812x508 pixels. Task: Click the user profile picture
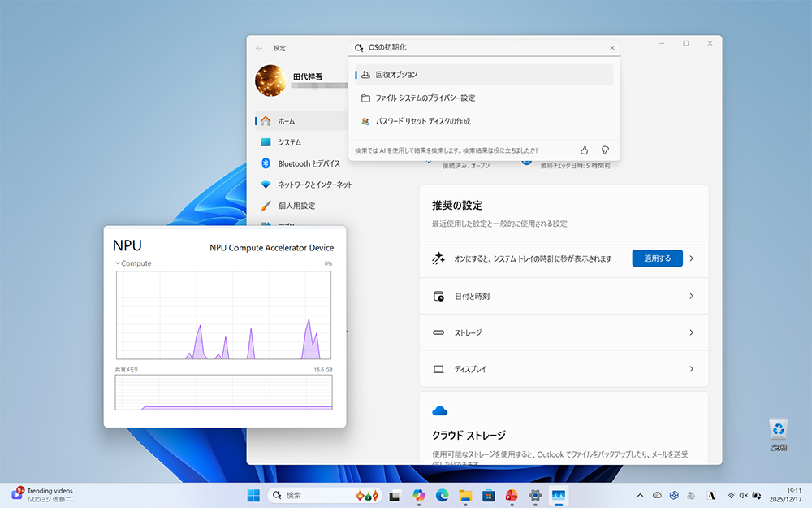(270, 80)
